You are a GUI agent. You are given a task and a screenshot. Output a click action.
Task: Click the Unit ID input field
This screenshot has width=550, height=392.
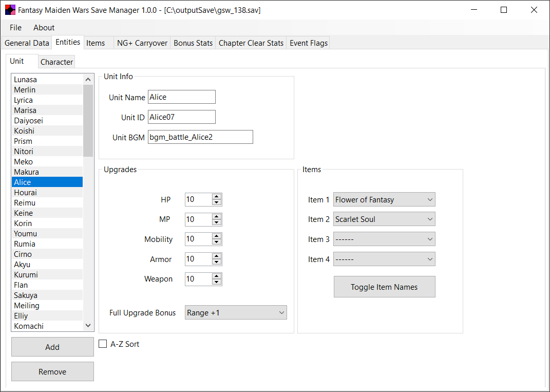(x=182, y=117)
